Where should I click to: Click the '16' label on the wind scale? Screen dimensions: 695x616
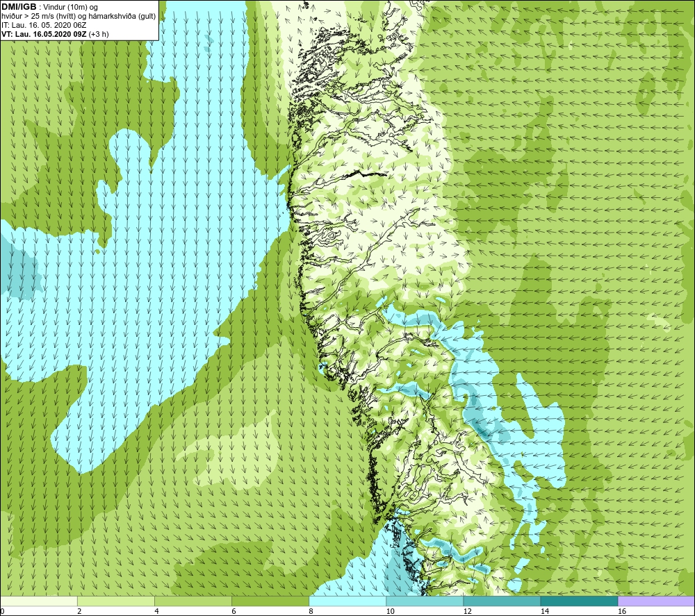pos(622,611)
